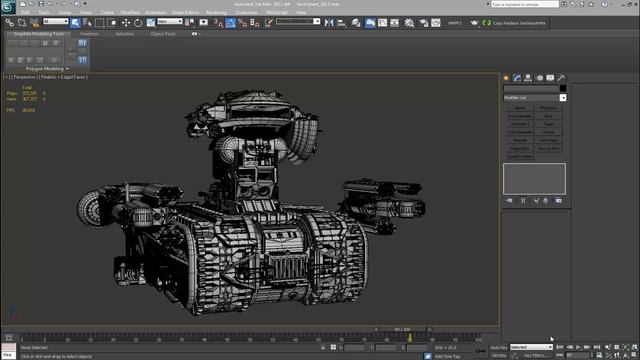The height and width of the screenshot is (360, 640).
Task: Select the Link tool in main toolbar
Action: click(9, 23)
